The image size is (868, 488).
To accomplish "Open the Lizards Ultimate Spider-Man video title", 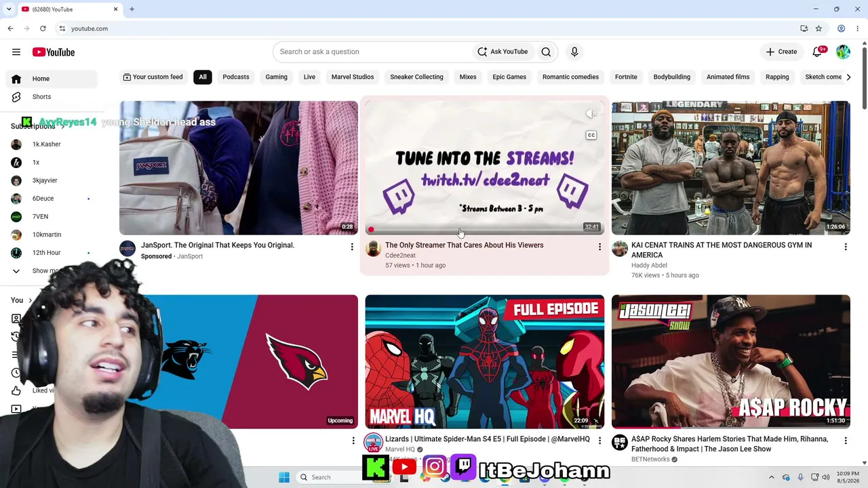I will click(488, 439).
